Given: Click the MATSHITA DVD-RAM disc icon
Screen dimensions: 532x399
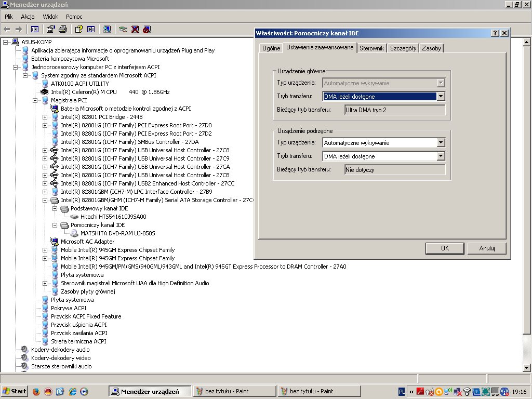Looking at the screenshot, I should pyautogui.click(x=74, y=233).
